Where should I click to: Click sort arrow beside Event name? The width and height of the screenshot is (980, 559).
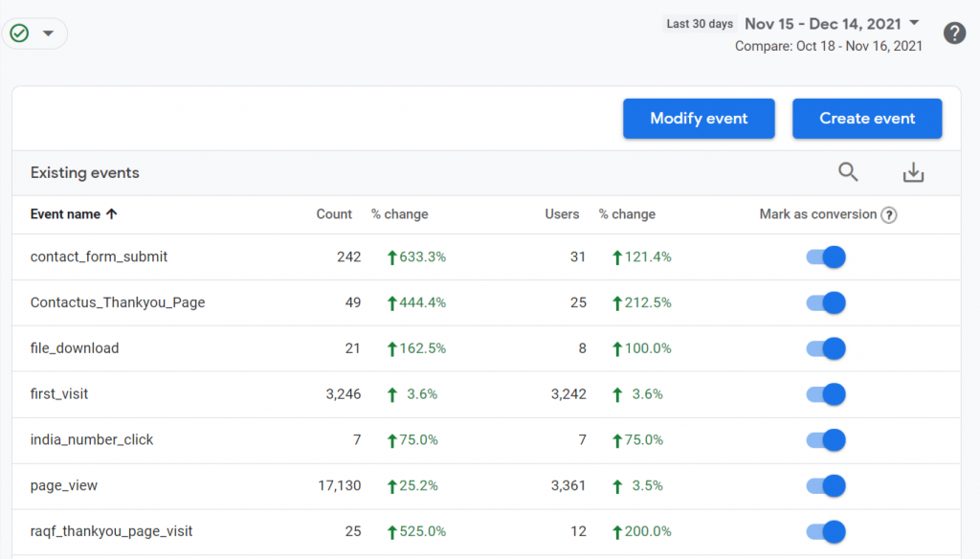point(112,214)
